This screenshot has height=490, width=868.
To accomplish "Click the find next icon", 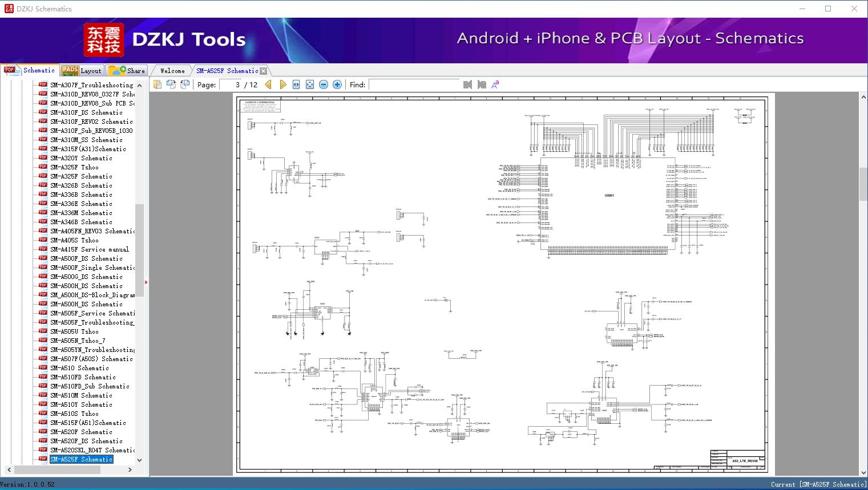I will (482, 84).
